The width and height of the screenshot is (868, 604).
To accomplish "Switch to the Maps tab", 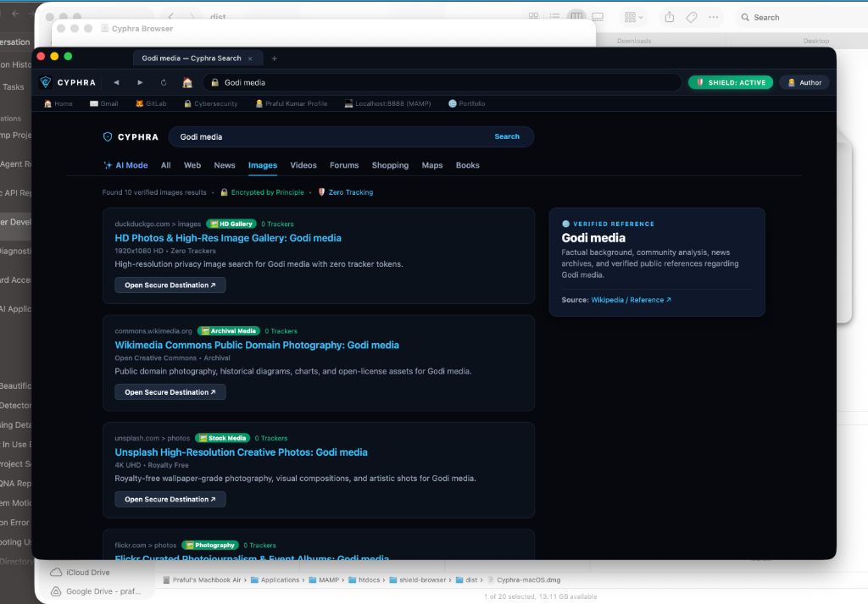I will 432,165.
